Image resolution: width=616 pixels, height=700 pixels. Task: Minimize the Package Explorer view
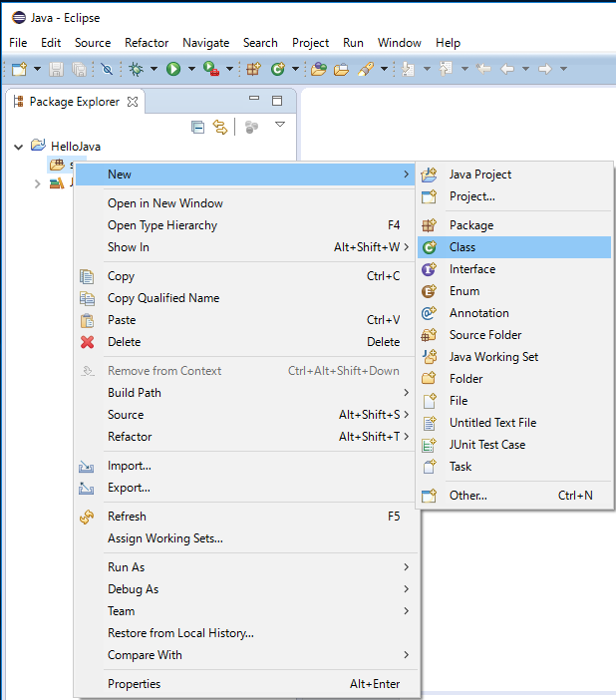[x=254, y=98]
